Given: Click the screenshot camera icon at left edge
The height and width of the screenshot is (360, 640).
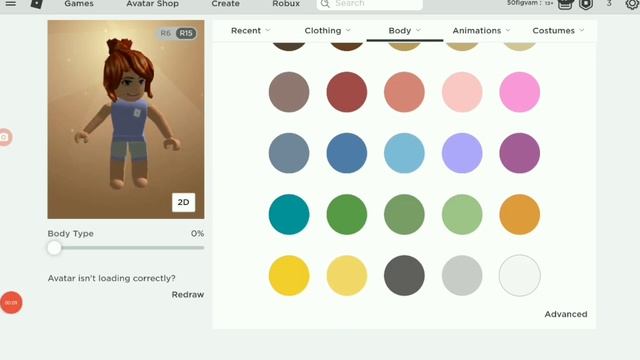Looking at the screenshot, I should pos(5,137).
